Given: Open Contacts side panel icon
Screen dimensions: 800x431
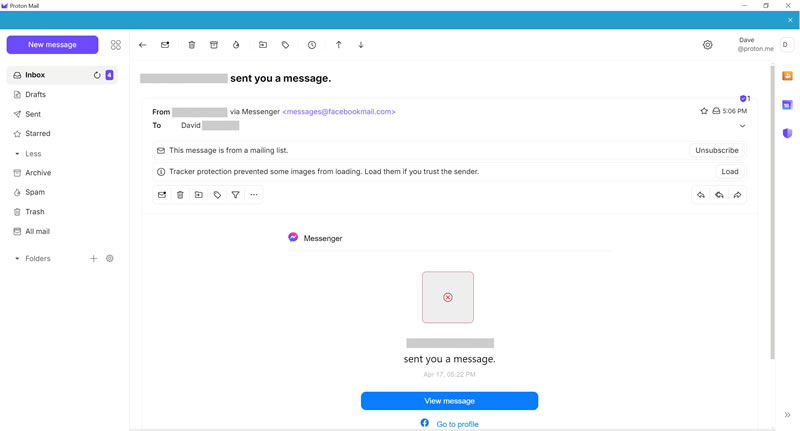Looking at the screenshot, I should point(787,76).
